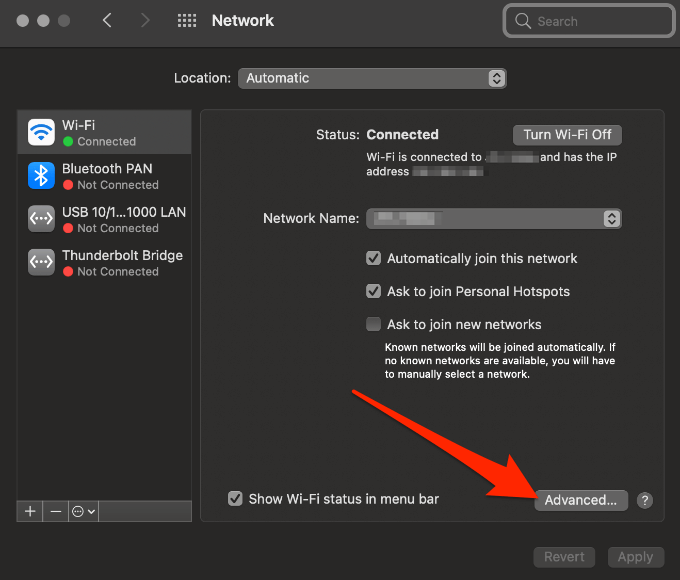Toggle Automatically join this network
Image resolution: width=680 pixels, height=580 pixels.
pyautogui.click(x=373, y=258)
